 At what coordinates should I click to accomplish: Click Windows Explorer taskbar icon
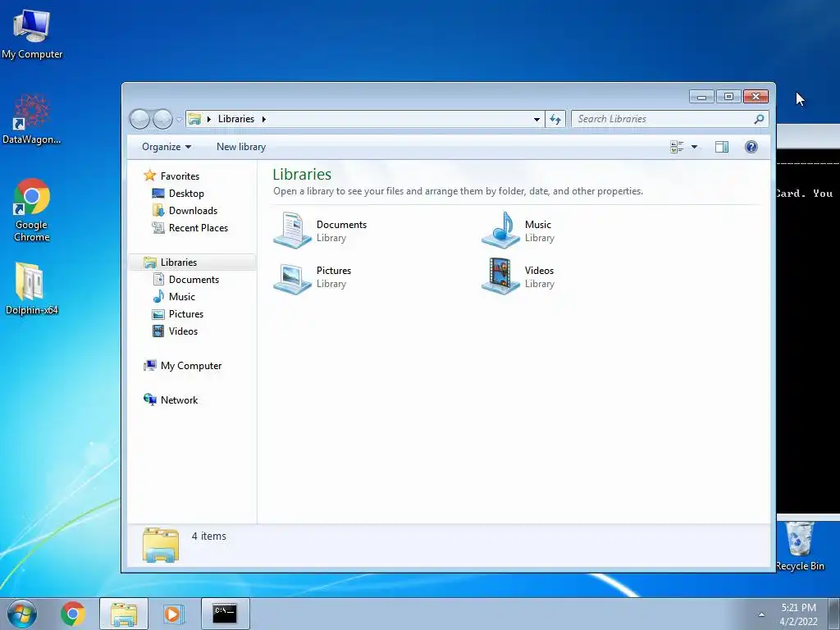124,614
